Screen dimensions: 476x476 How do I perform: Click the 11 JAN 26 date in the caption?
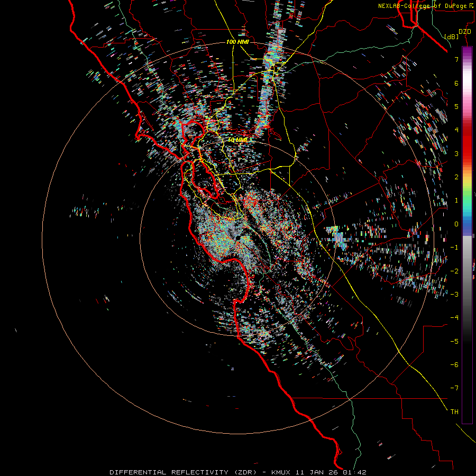click(318, 472)
